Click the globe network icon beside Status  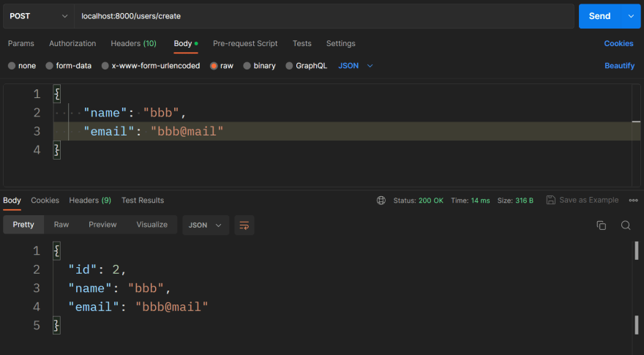[381, 201]
